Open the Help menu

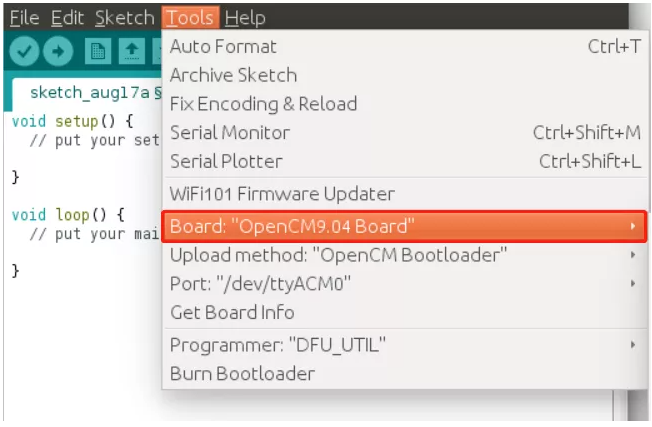(245, 18)
